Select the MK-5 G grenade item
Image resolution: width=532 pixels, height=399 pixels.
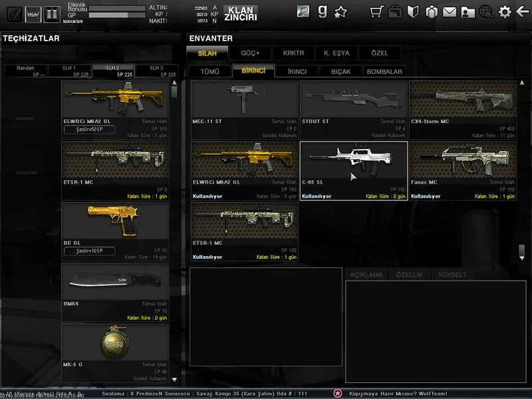pyautogui.click(x=115, y=353)
